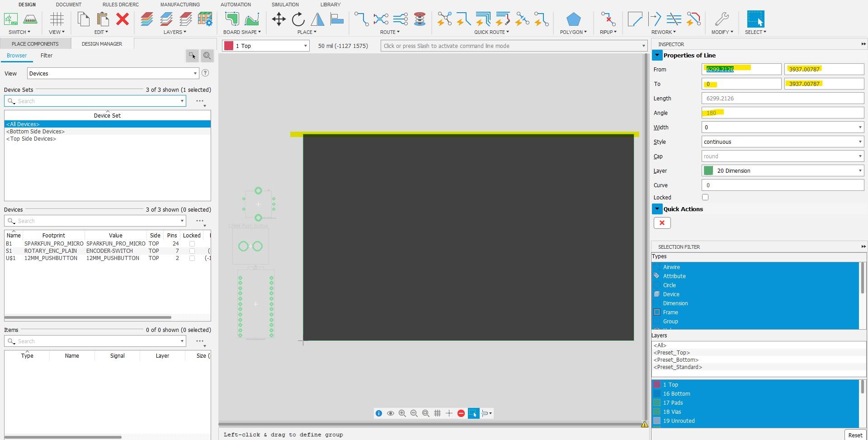Activate the Align tool under Place
The width and height of the screenshot is (868, 440).
point(337,19)
